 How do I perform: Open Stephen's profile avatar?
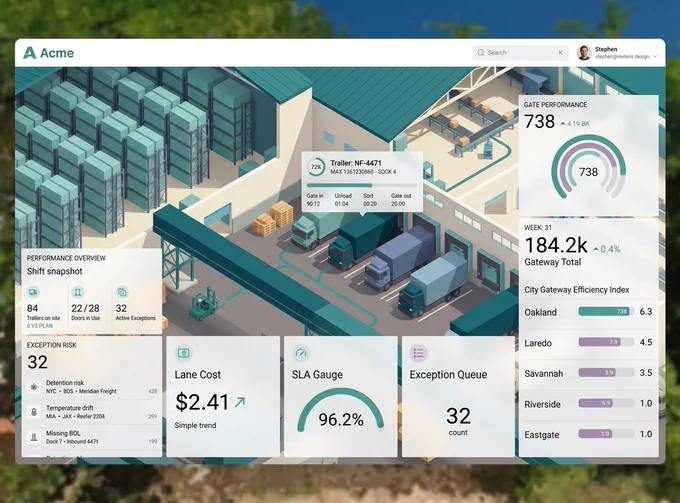click(584, 53)
